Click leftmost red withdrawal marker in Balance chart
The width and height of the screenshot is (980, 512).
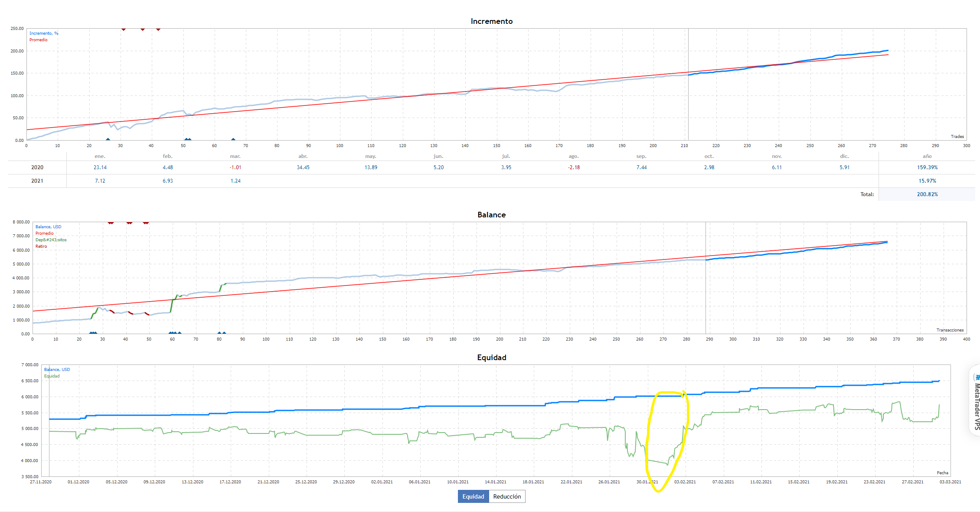(x=111, y=223)
